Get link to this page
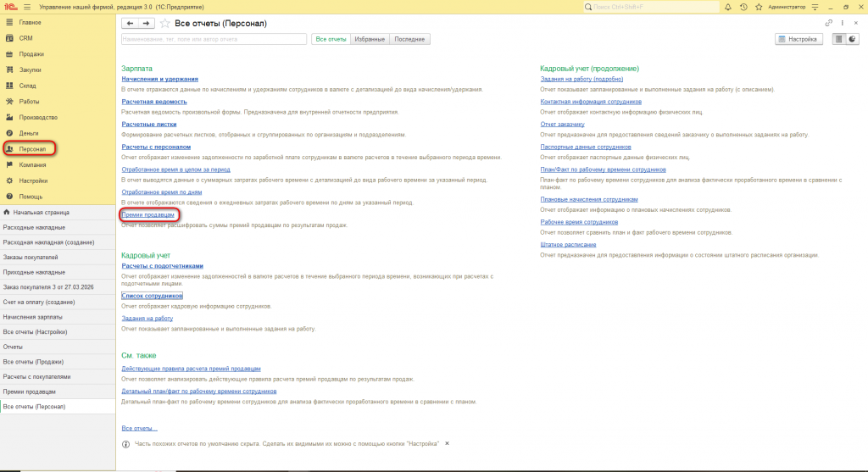Viewport: 868px width, 472px height. [829, 23]
